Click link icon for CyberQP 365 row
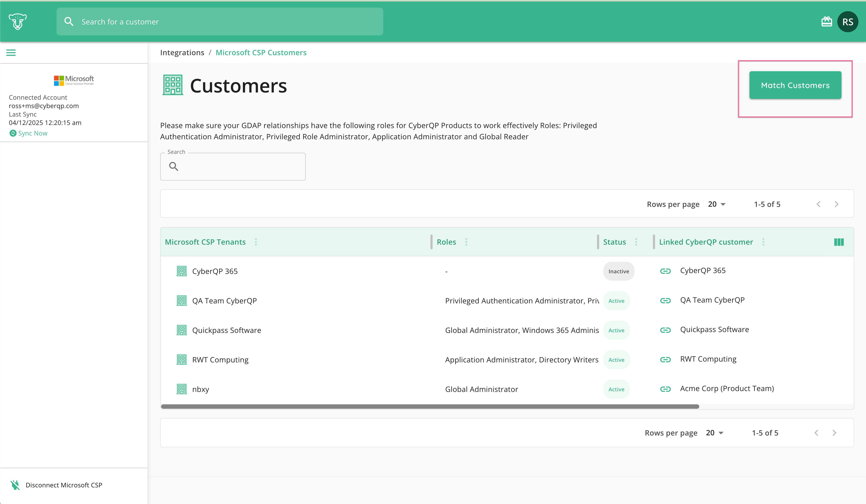866x504 pixels. pos(665,271)
